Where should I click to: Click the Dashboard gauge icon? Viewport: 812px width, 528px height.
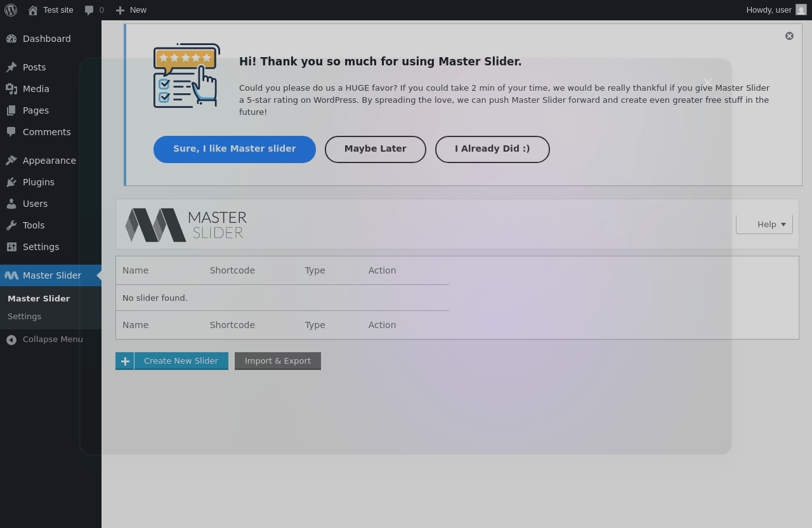(x=11, y=39)
